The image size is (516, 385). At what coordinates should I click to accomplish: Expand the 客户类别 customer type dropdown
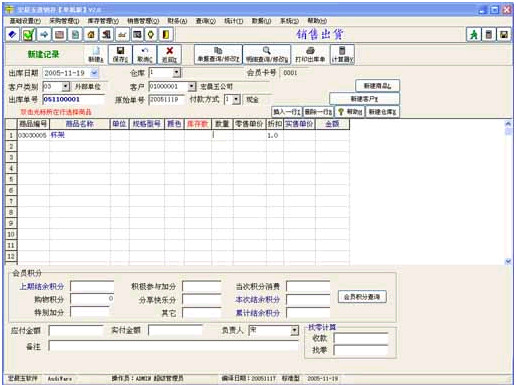(x=66, y=87)
